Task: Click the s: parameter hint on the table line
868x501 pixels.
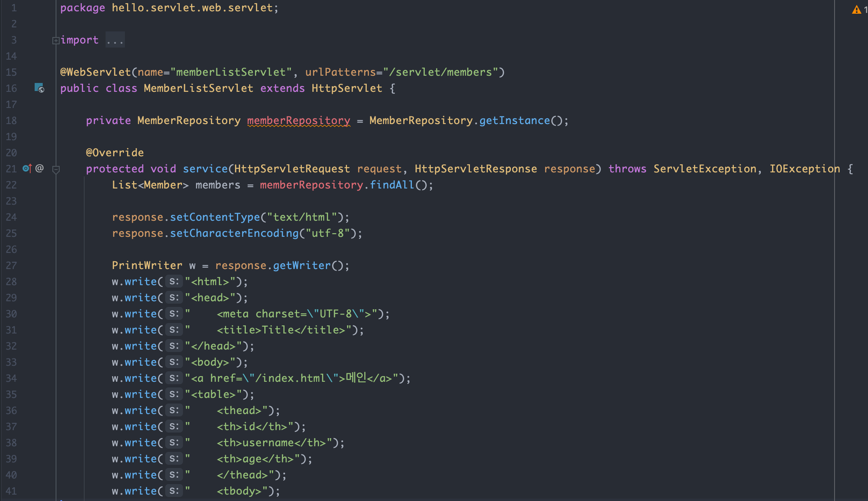Action: pos(174,394)
